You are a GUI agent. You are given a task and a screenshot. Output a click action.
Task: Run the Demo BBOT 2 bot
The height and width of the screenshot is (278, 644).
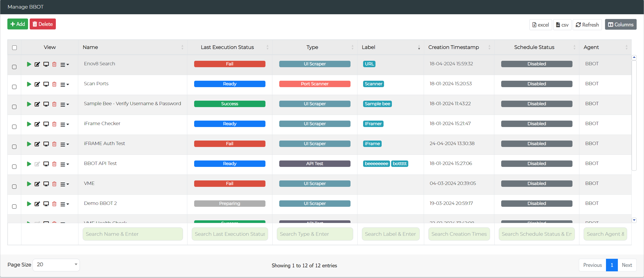point(29,204)
